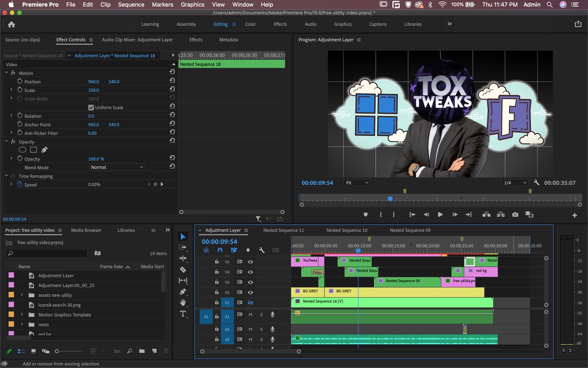Collapse the Motion effect section

(x=6, y=73)
